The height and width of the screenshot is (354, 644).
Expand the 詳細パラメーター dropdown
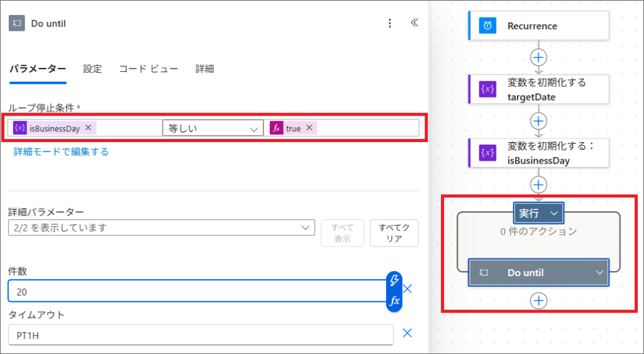pos(162,228)
